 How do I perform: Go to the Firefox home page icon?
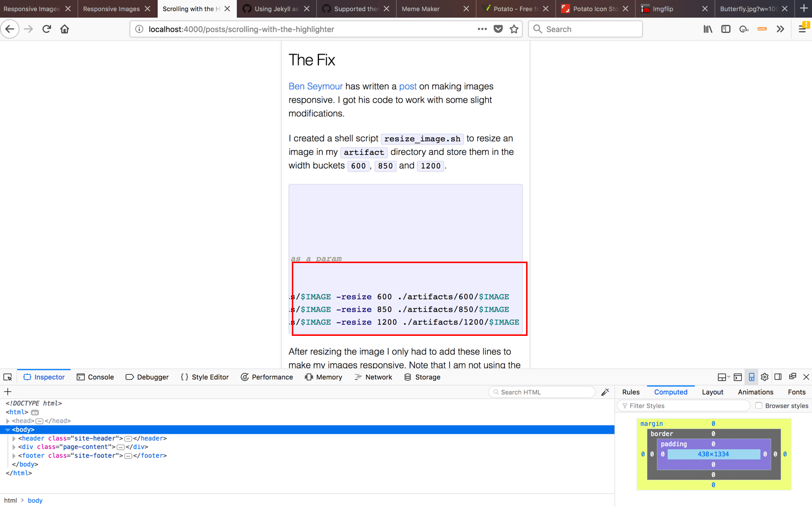[64, 29]
